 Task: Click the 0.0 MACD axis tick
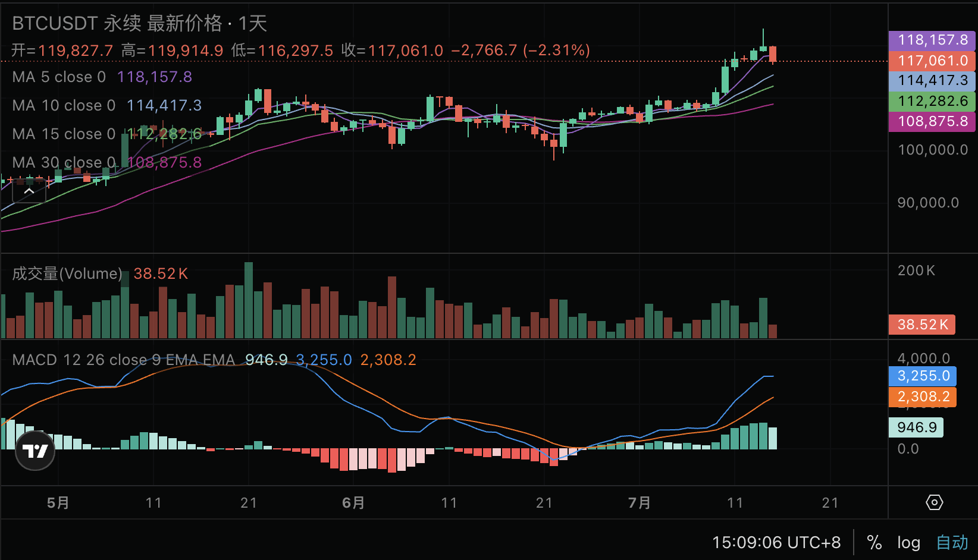pos(908,449)
